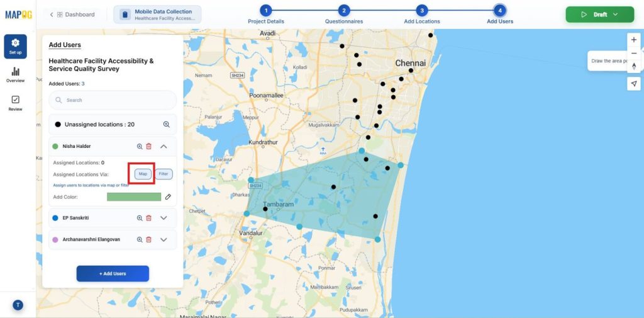Open the Review sidebar section
The image size is (644, 318).
click(x=16, y=104)
